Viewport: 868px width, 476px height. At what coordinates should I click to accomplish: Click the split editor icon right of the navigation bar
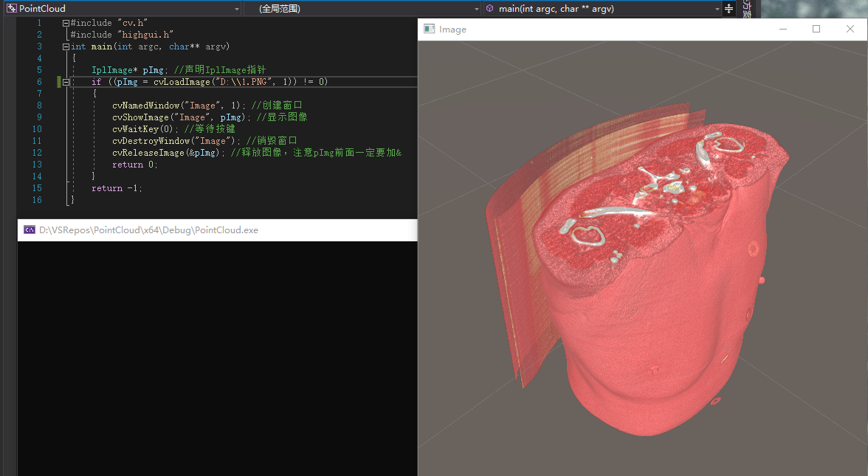pyautogui.click(x=728, y=8)
